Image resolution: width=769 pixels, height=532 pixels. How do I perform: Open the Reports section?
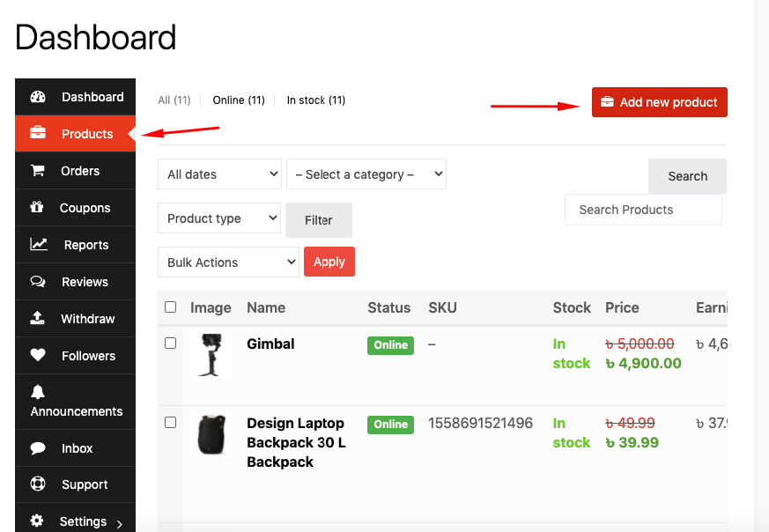76,245
